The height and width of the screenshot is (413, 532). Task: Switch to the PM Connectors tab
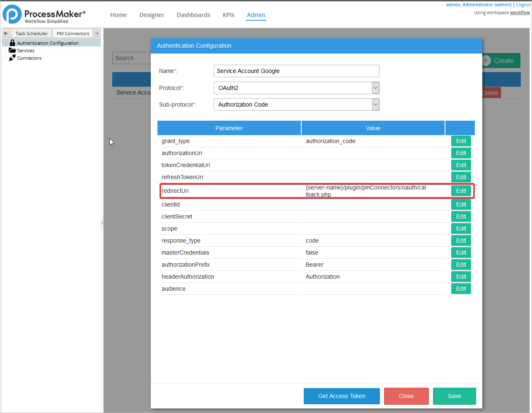73,34
